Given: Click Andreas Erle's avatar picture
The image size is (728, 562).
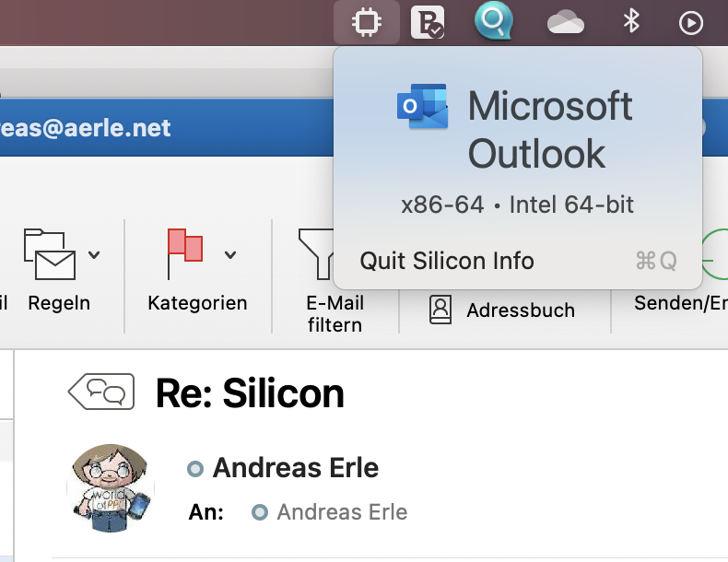Looking at the screenshot, I should pos(110,486).
